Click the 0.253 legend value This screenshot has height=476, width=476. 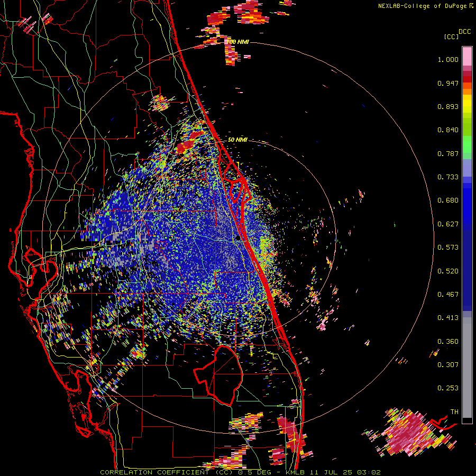(448, 388)
